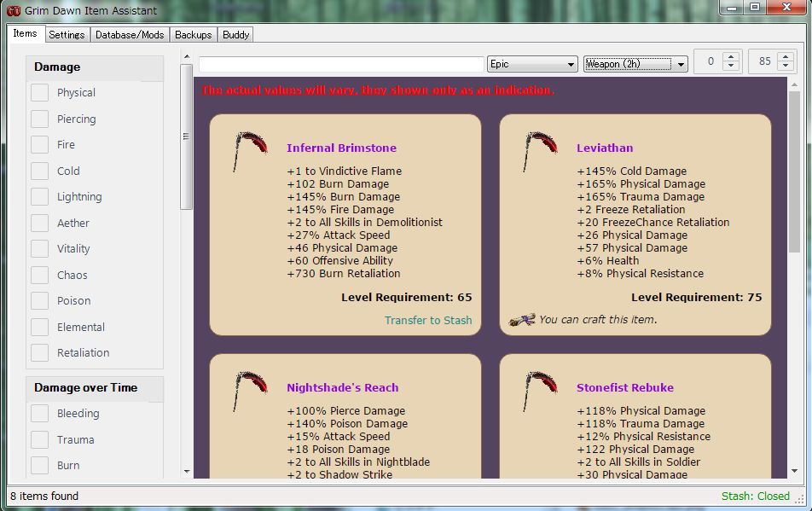Toggle the Burn damage-over-time checkbox
Screen dimensions: 812x511
[40, 466]
